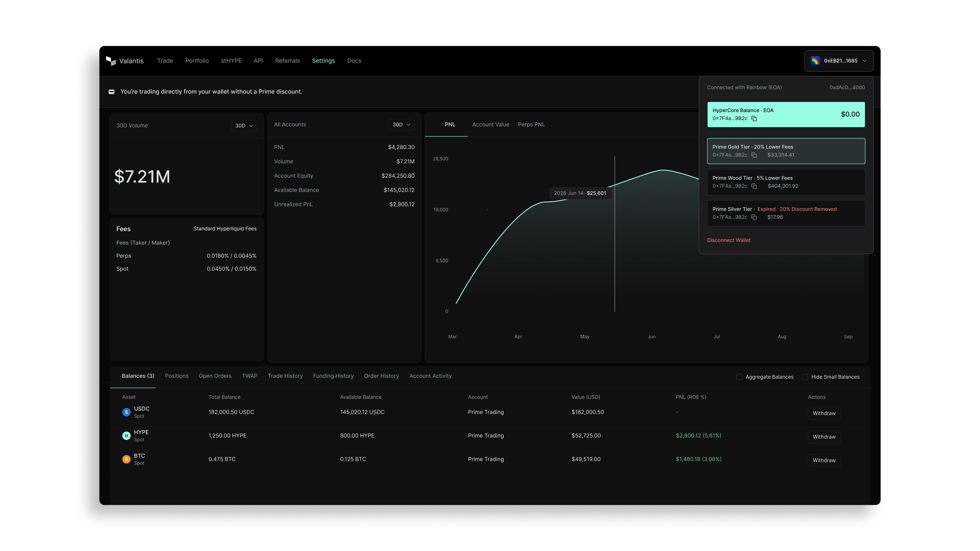Click the PNL (ROE %) column header
The height and width of the screenshot is (551, 980).
(691, 397)
